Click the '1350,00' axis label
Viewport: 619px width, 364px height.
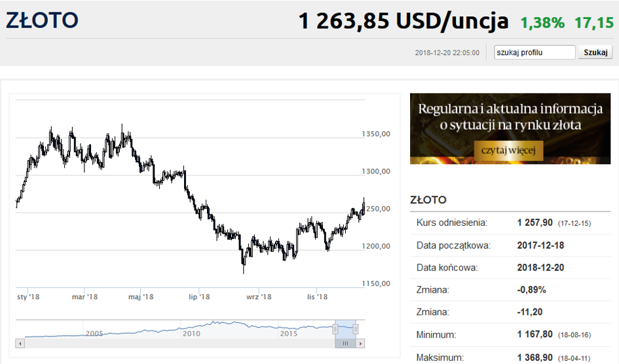coord(376,134)
